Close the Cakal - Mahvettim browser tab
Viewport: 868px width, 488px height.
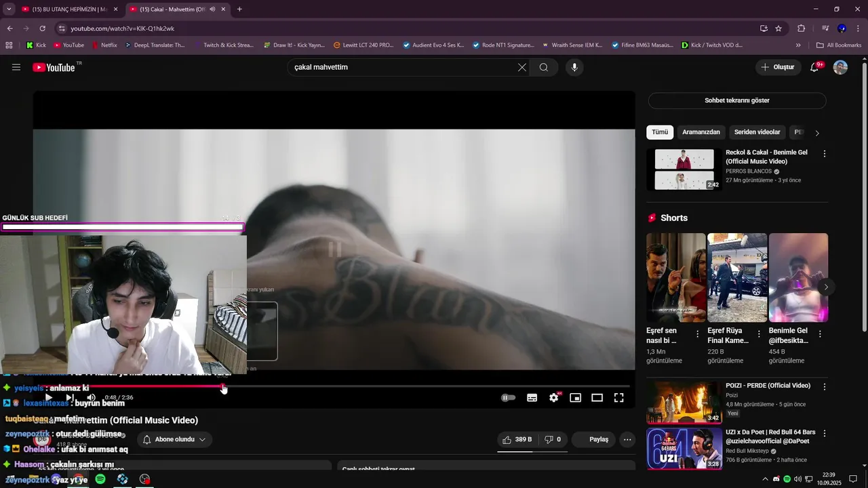pyautogui.click(x=224, y=9)
